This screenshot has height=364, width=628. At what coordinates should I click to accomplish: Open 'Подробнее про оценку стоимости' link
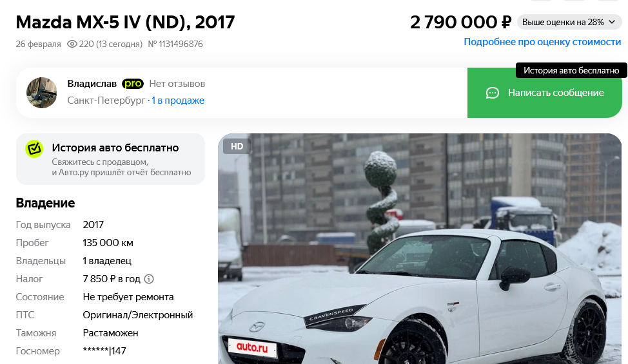click(x=542, y=42)
